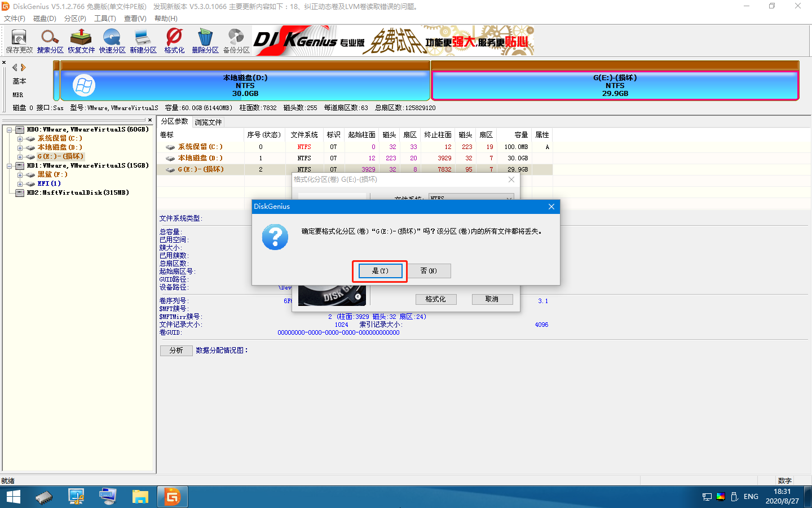Viewport: 812px width, 508px height.
Task: Click G(E:)-(损坏) row in the partition table
Action: [355, 169]
